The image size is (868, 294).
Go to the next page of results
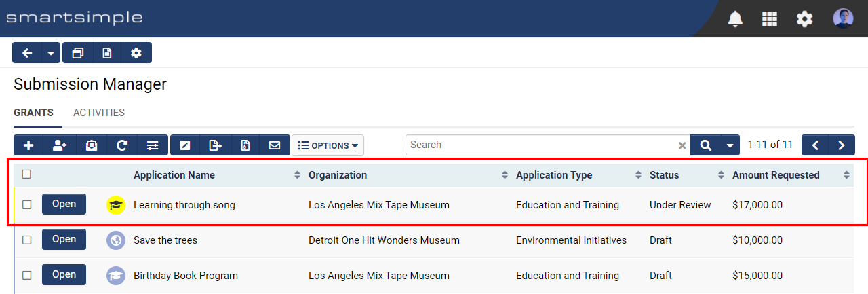pos(841,145)
